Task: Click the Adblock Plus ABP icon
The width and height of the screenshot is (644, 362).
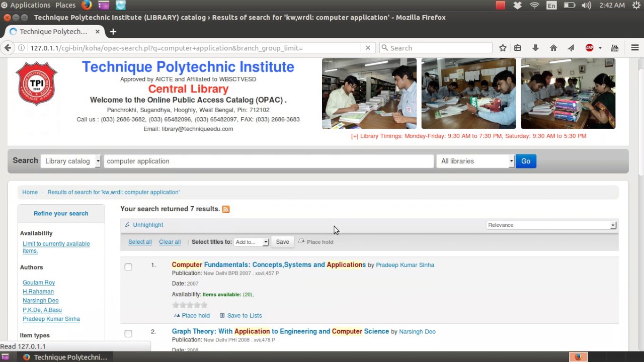Action: click(x=590, y=48)
